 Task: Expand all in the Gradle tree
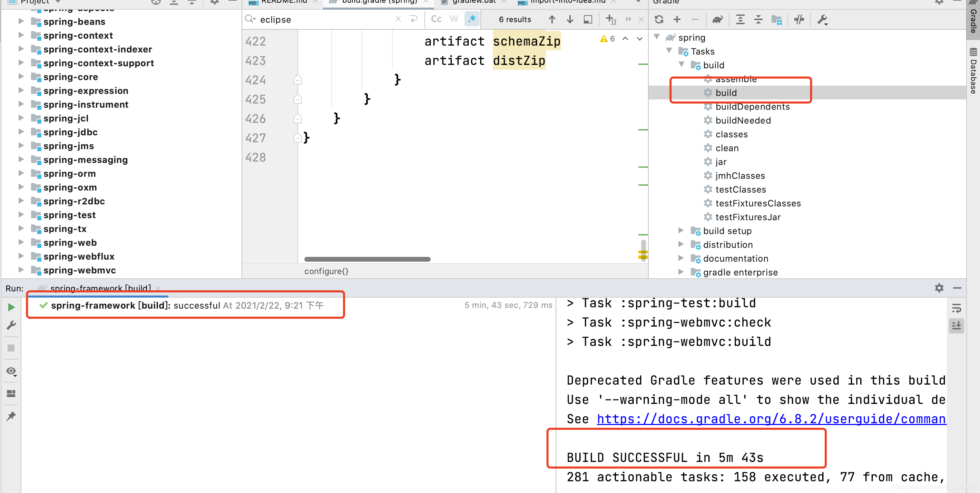740,19
